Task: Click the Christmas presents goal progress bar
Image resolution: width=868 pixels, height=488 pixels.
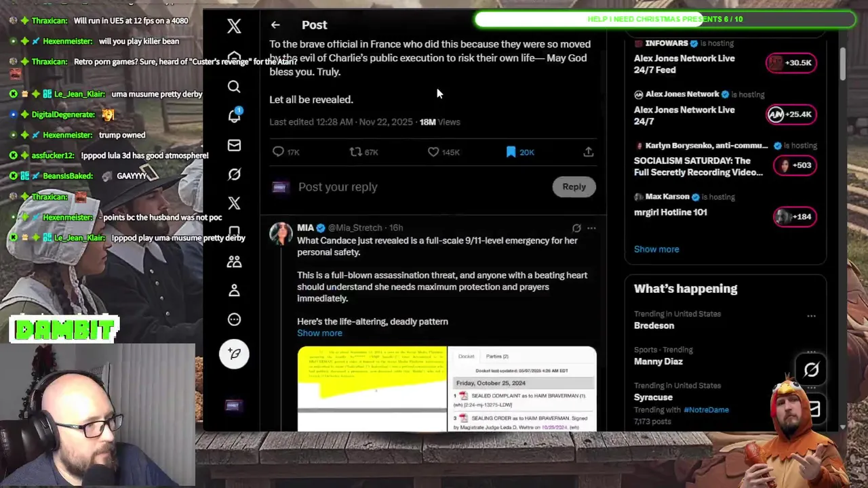Action: (x=665, y=19)
